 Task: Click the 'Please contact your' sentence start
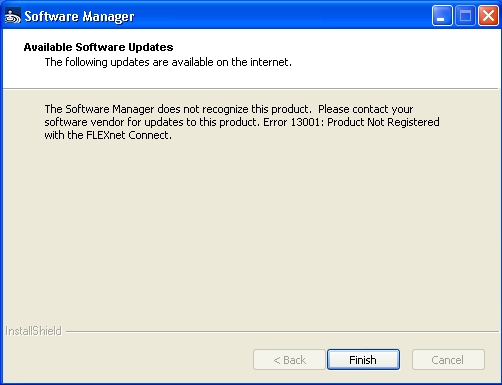tap(365, 109)
